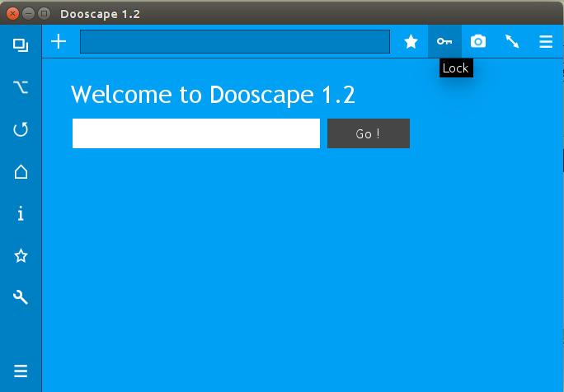
Task: Focus the toolbar address bar
Action: (235, 42)
